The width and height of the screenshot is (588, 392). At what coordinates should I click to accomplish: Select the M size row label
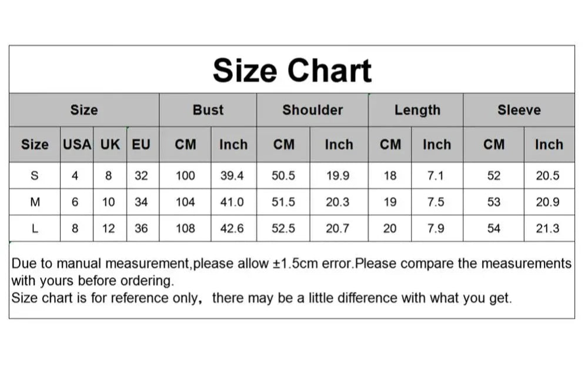point(35,202)
